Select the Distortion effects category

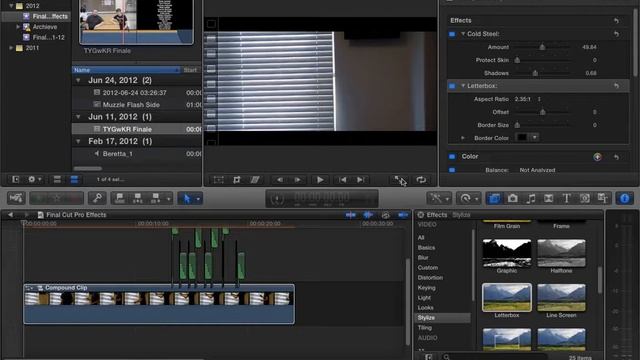(430, 278)
